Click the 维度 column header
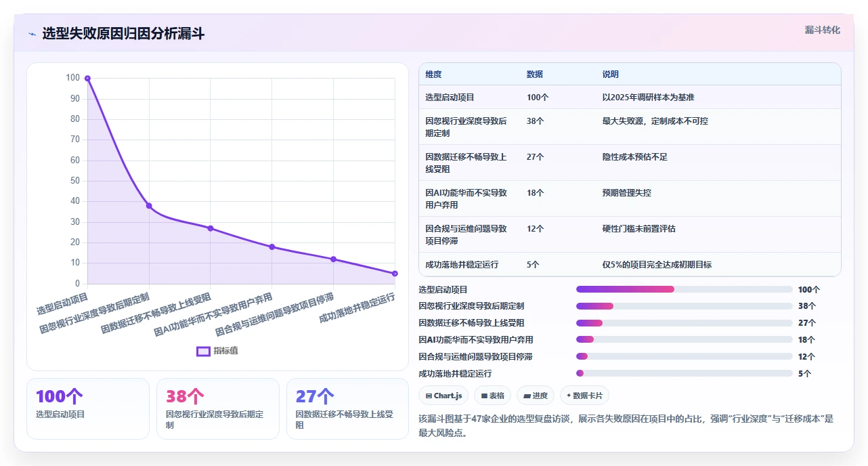The width and height of the screenshot is (868, 466). tap(434, 75)
